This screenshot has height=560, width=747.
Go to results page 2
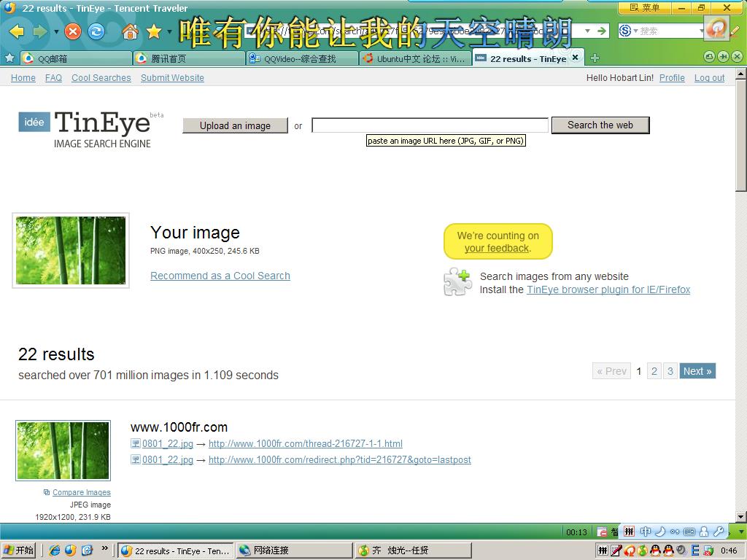point(654,371)
